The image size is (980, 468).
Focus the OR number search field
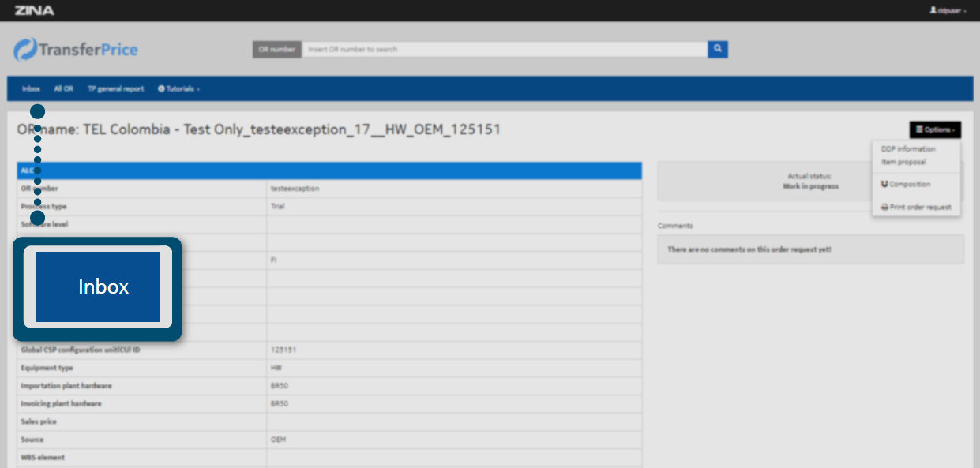[504, 49]
